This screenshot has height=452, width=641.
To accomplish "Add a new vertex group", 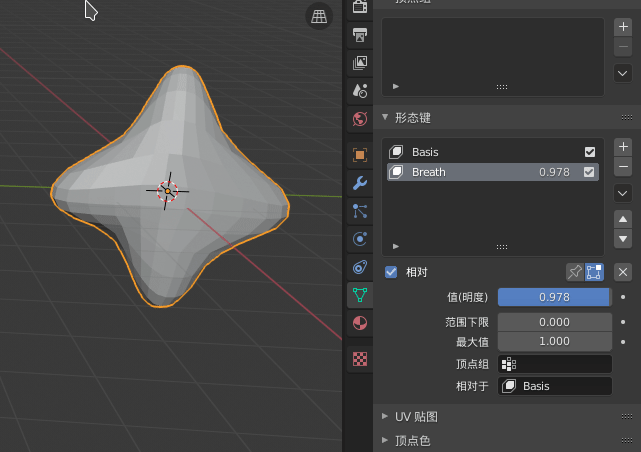I will click(623, 27).
